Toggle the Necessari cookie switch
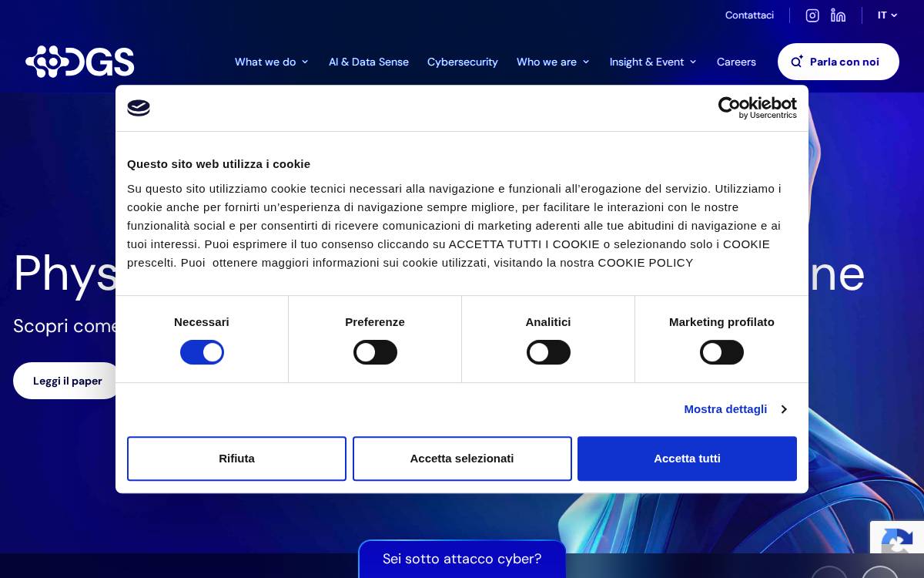This screenshot has height=578, width=924. [x=202, y=352]
